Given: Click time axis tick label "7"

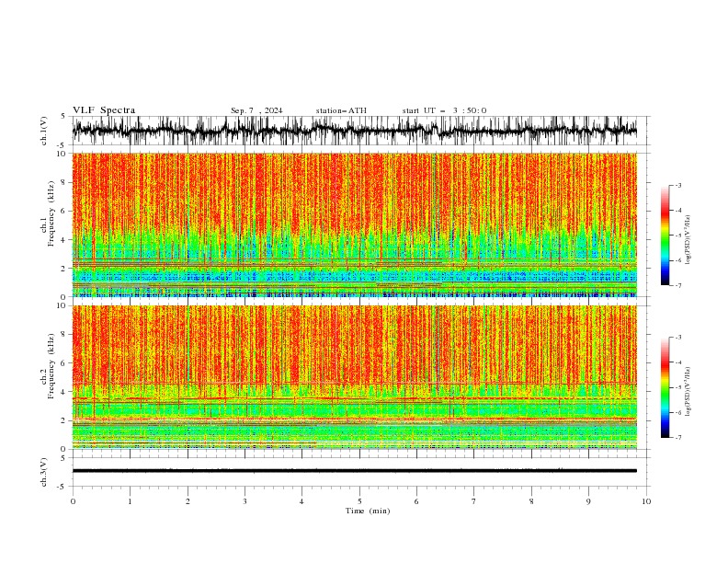Looking at the screenshot, I should click(474, 501).
